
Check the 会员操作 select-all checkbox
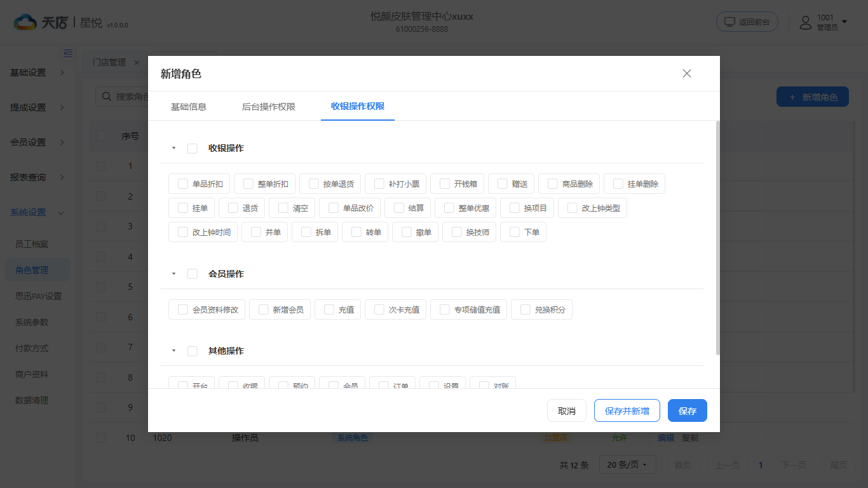pos(193,274)
